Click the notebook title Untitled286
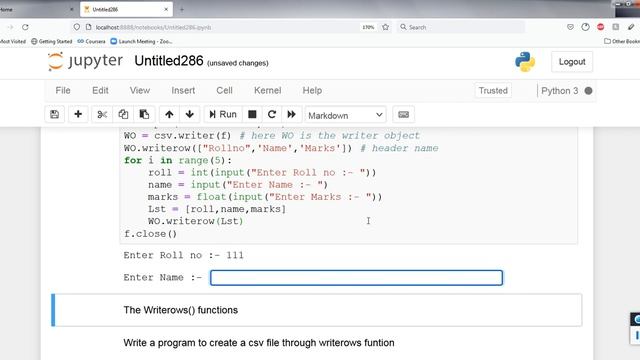 (x=169, y=61)
